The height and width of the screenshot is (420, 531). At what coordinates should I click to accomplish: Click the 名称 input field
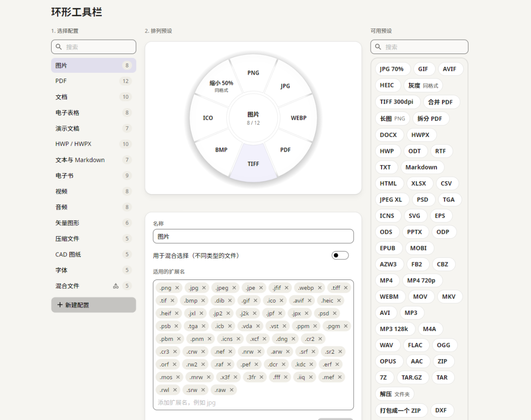click(x=253, y=236)
